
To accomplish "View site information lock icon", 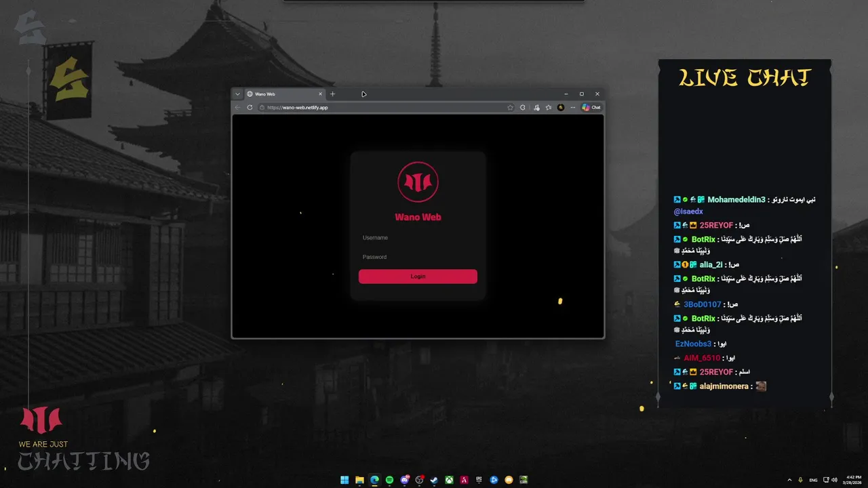I will tap(262, 107).
